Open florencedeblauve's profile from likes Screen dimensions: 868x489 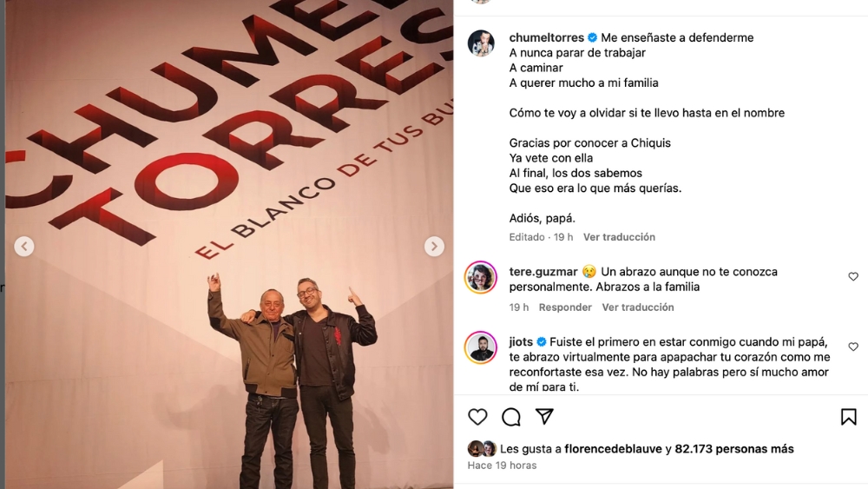(x=613, y=448)
